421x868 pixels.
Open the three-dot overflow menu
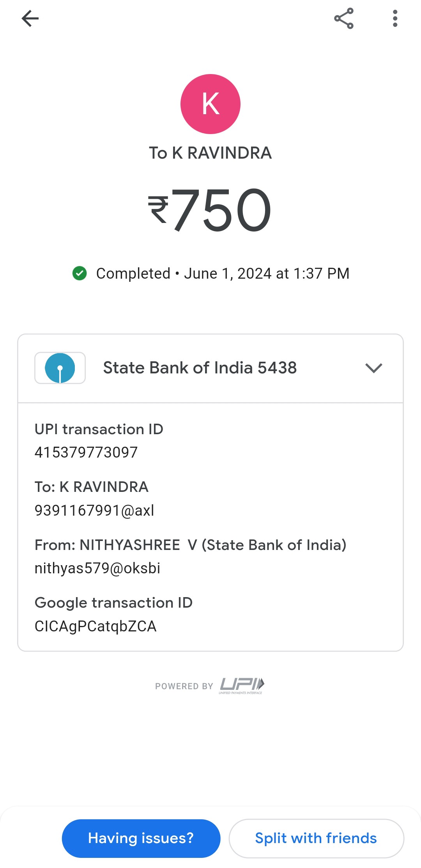395,18
